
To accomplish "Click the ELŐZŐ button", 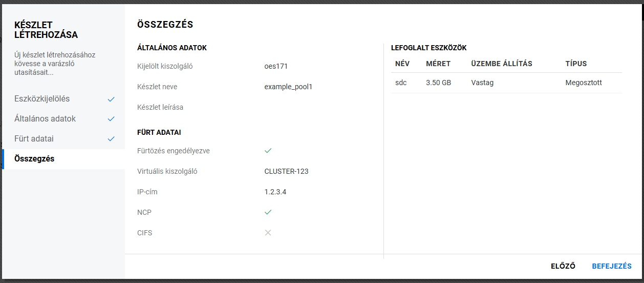I will (x=563, y=266).
